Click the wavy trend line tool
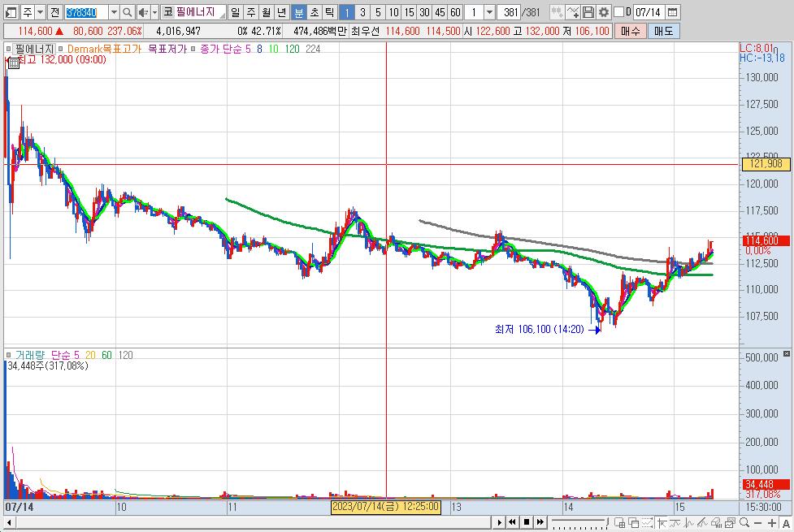Screen dimensions: 794x532 675,522
